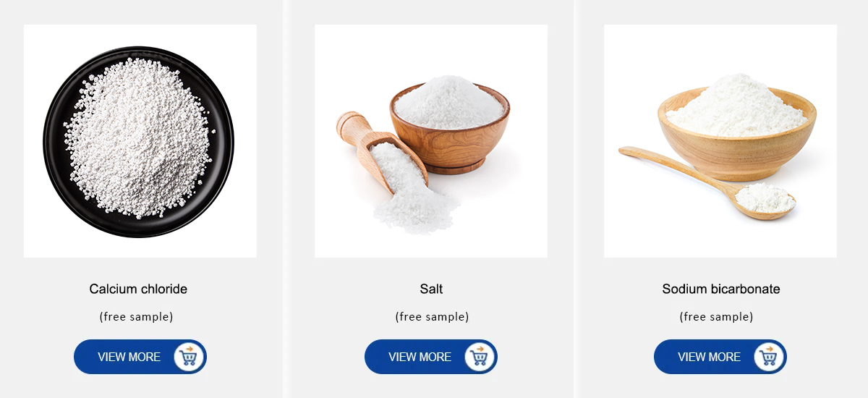Open the Calcium chloride product title

tap(138, 289)
